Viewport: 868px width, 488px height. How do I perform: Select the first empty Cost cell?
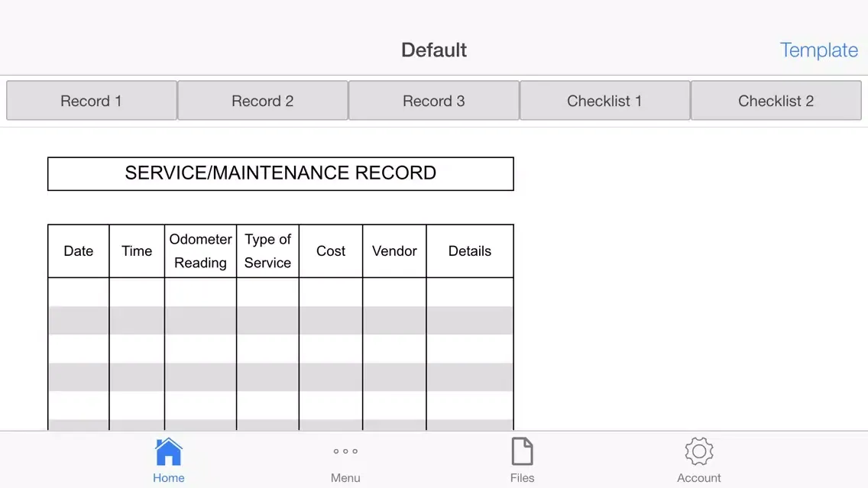click(331, 292)
